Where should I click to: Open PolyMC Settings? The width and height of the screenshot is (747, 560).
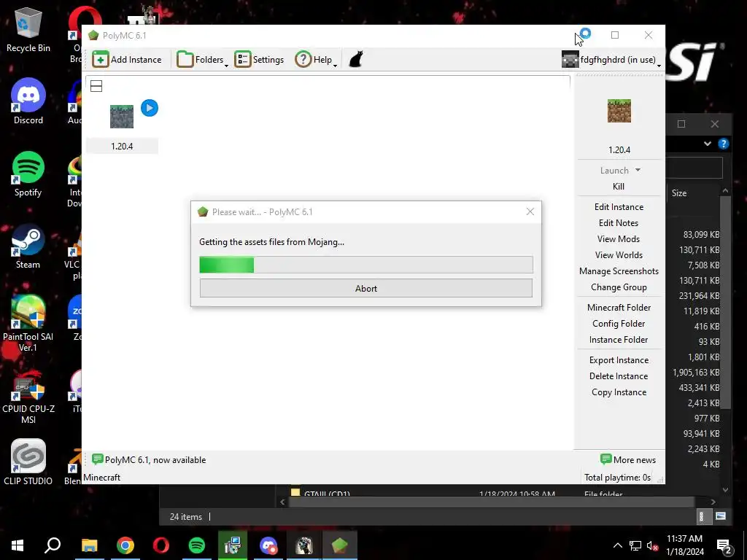[259, 60]
